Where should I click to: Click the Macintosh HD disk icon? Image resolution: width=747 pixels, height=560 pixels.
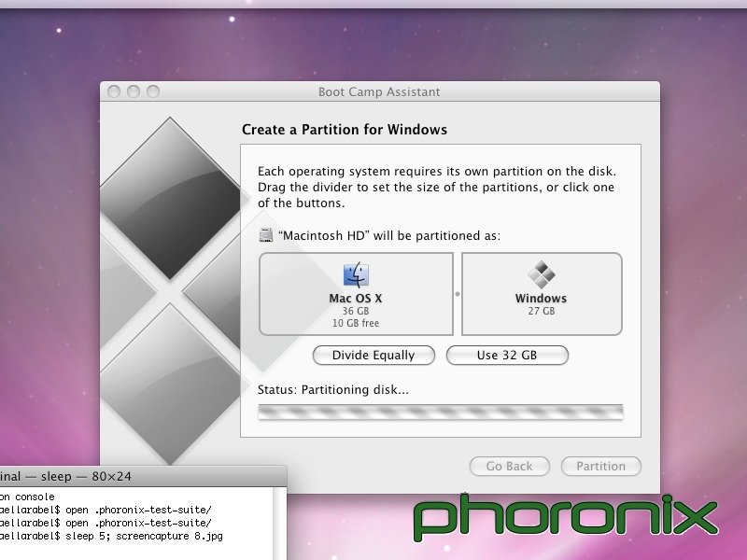[x=267, y=235]
